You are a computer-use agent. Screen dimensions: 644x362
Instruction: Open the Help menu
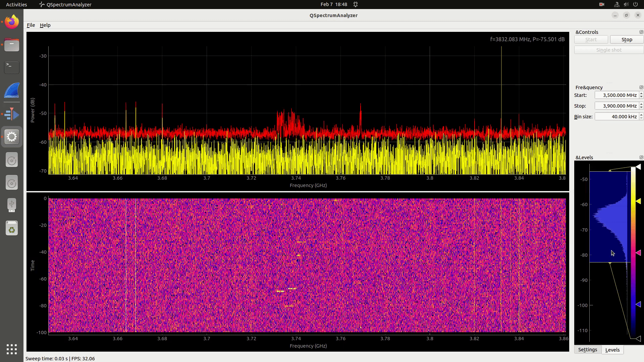45,25
